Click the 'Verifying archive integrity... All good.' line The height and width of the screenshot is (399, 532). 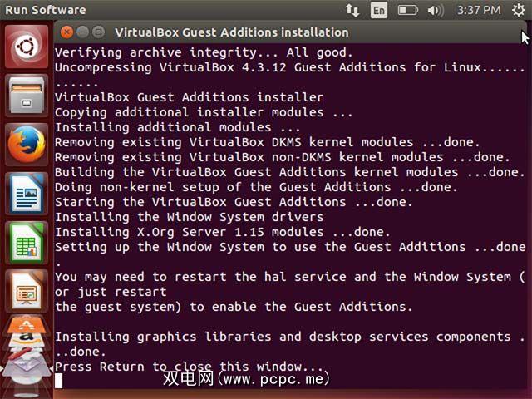(204, 52)
